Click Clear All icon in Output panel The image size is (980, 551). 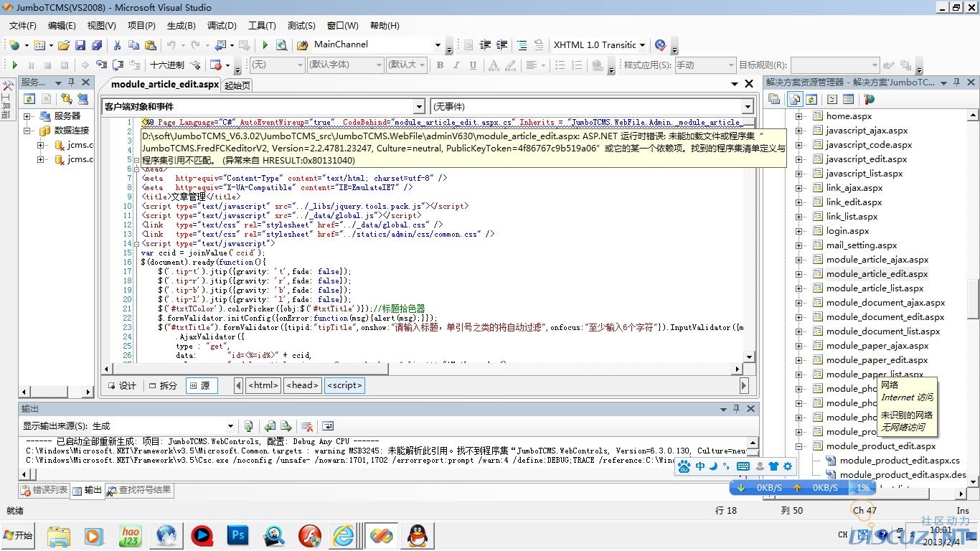point(307,425)
